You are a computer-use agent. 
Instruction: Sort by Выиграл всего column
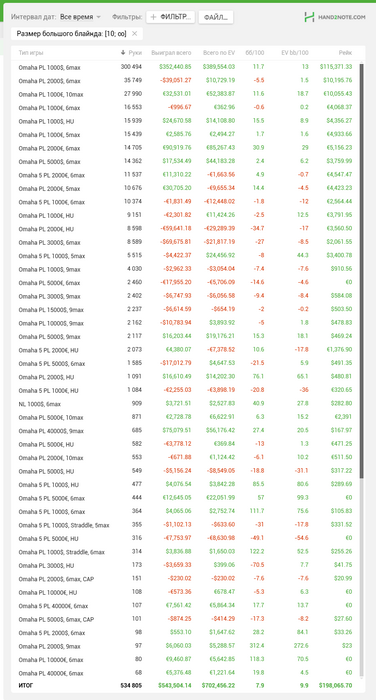(x=171, y=53)
